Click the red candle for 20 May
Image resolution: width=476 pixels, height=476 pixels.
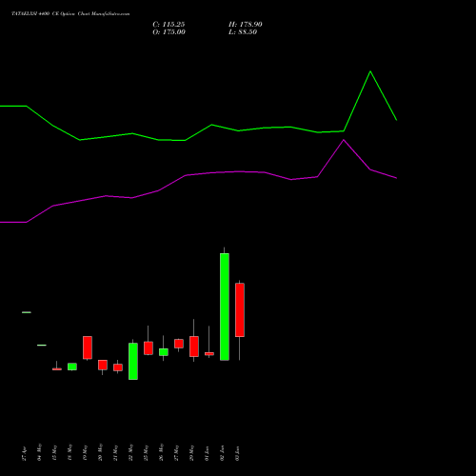[103, 365]
